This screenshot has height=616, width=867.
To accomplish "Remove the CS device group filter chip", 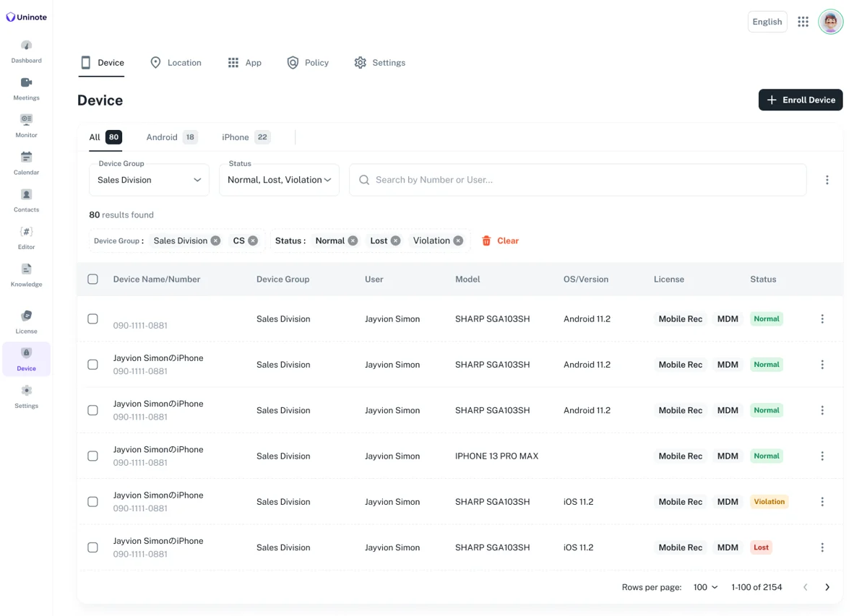I will coord(253,240).
